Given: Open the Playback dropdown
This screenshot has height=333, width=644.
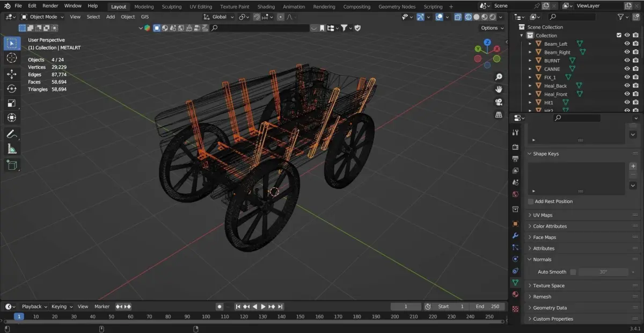Looking at the screenshot, I should click(34, 307).
